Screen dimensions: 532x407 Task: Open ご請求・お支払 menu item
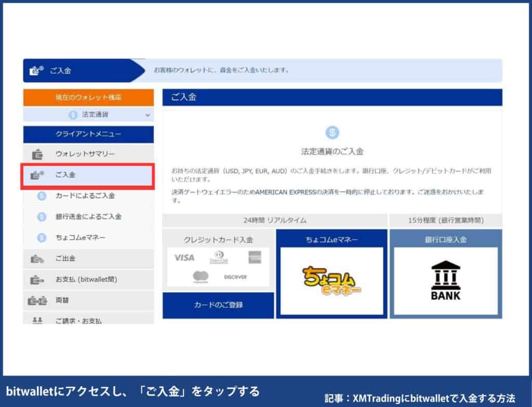[x=88, y=319]
